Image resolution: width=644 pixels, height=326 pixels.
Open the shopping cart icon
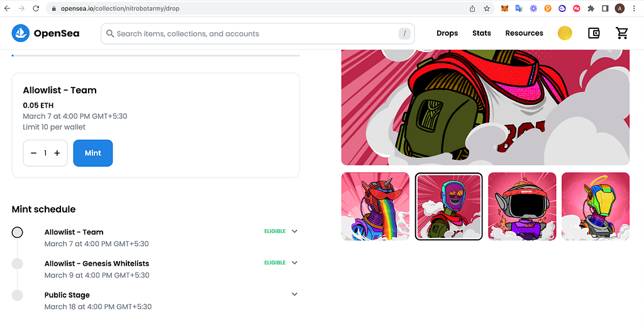coord(622,33)
